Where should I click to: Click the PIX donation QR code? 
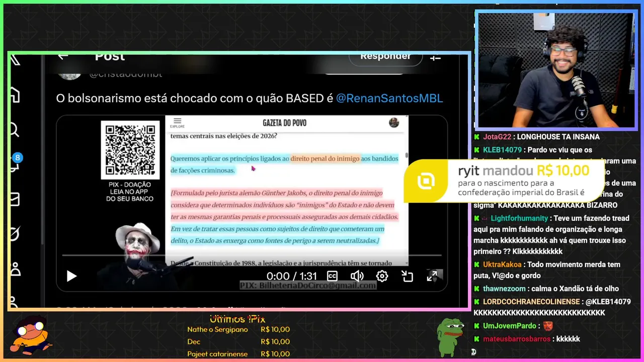click(x=130, y=149)
